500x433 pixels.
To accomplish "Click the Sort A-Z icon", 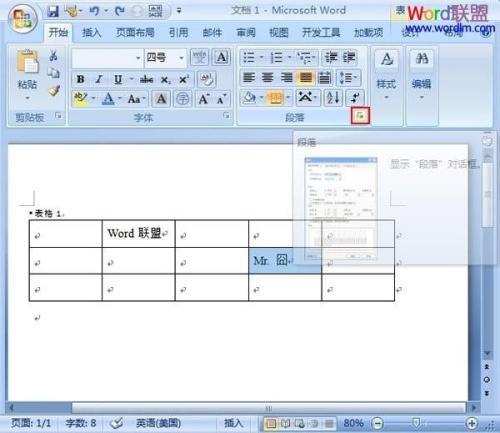I will pos(333,98).
